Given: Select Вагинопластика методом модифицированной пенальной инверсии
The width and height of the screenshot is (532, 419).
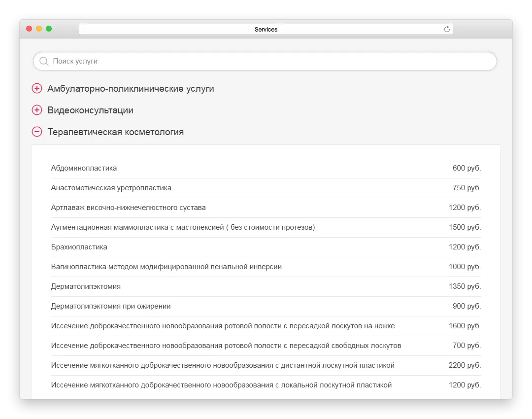Looking at the screenshot, I should pyautogui.click(x=266, y=267).
